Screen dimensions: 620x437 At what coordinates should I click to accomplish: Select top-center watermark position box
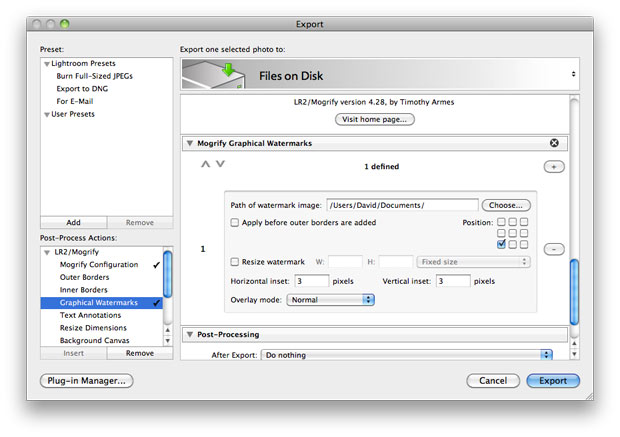[x=512, y=222]
